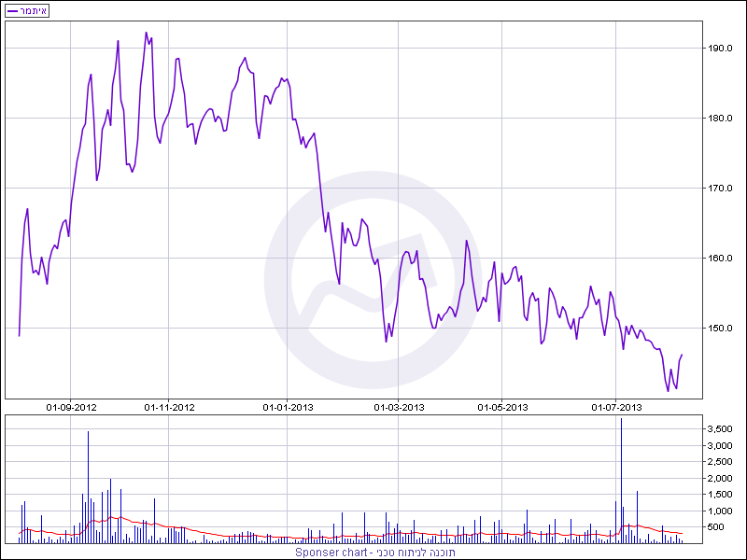Click the 150.00 price axis label
747x560 pixels.
point(720,329)
